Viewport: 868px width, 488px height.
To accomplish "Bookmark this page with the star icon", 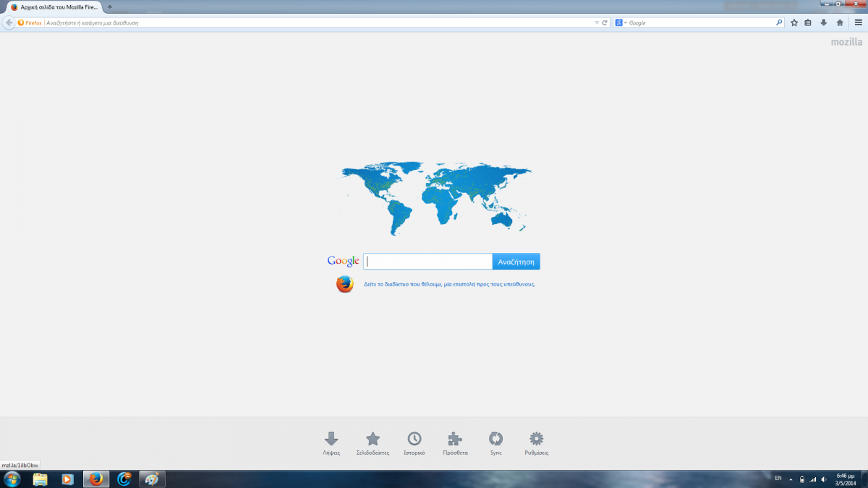I will (x=794, y=22).
